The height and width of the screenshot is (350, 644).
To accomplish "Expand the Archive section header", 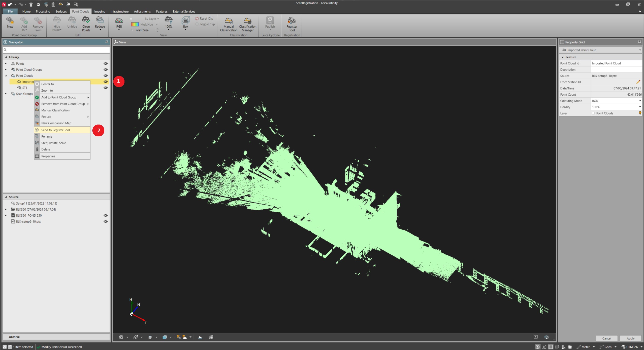I will point(56,337).
